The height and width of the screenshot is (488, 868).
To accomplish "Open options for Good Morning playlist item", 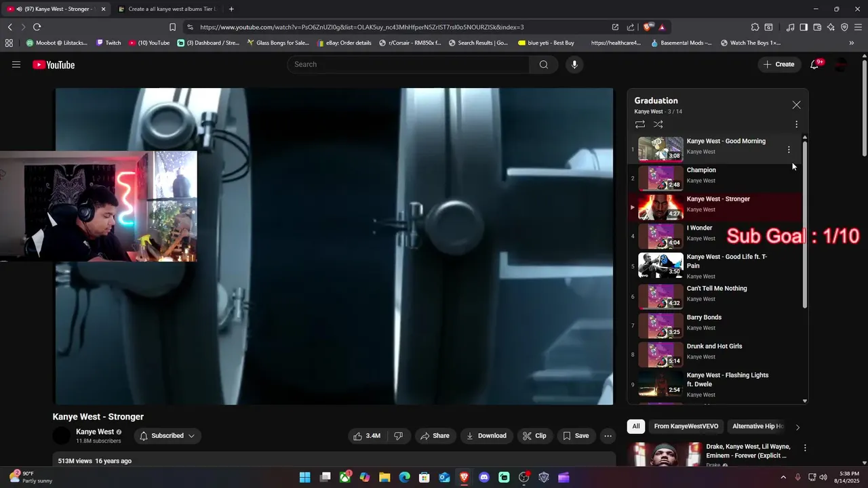I will tap(789, 150).
